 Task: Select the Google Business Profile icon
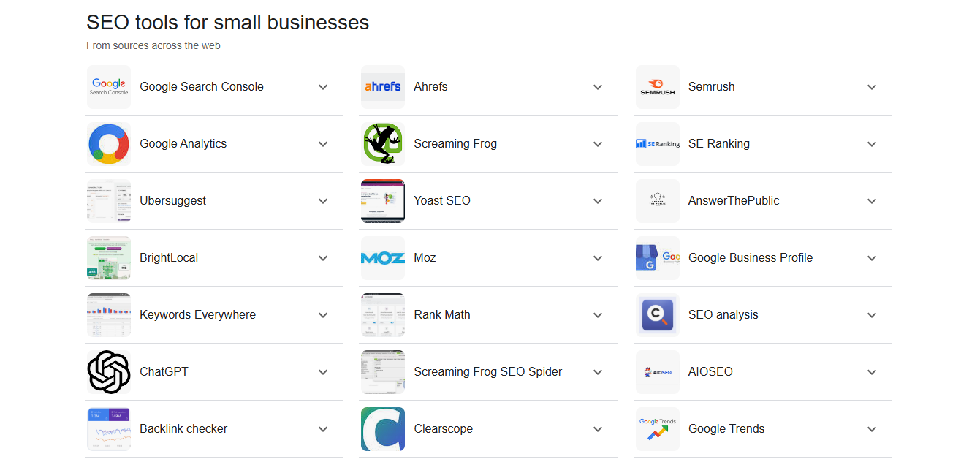coord(657,257)
